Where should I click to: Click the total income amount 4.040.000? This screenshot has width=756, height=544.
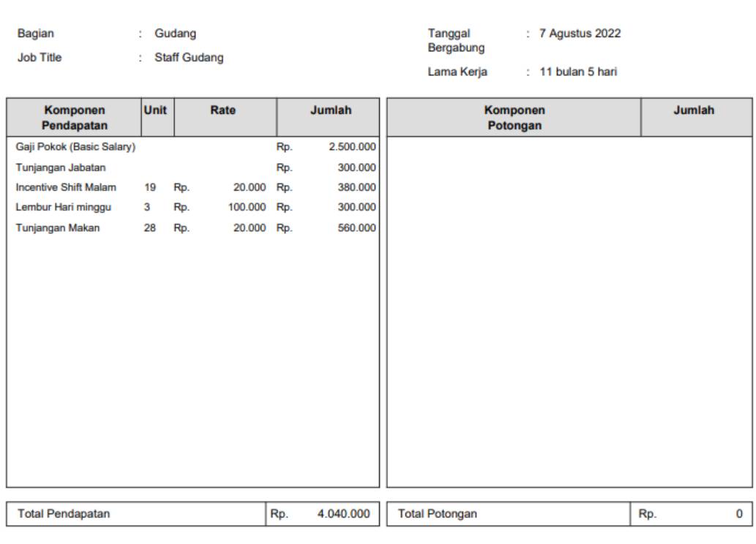[x=343, y=514]
